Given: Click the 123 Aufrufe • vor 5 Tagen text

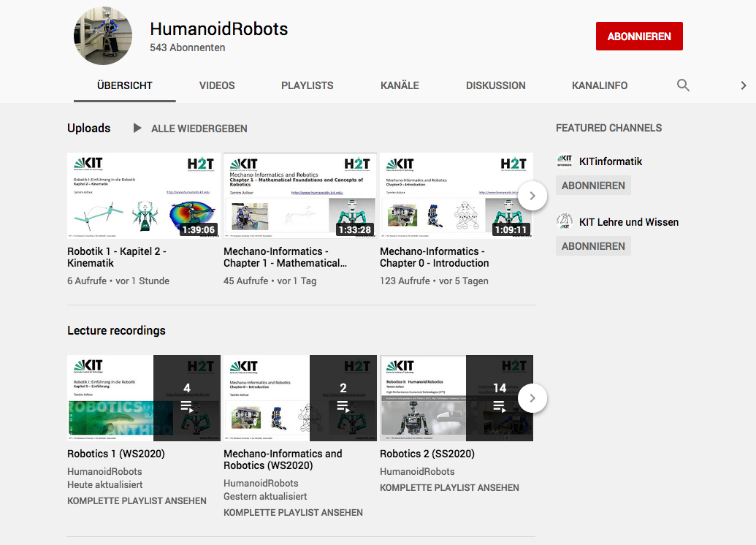Looking at the screenshot, I should tap(434, 281).
